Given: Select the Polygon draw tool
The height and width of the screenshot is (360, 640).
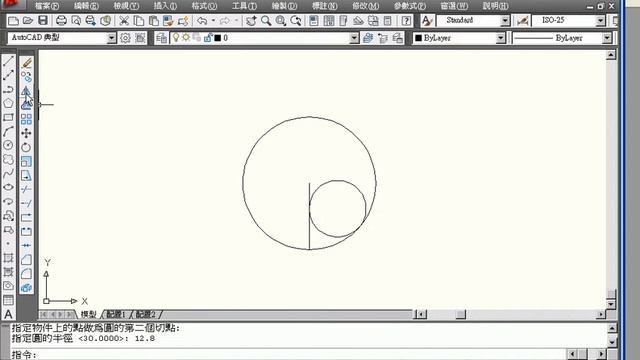Looking at the screenshot, I should tap(8, 103).
